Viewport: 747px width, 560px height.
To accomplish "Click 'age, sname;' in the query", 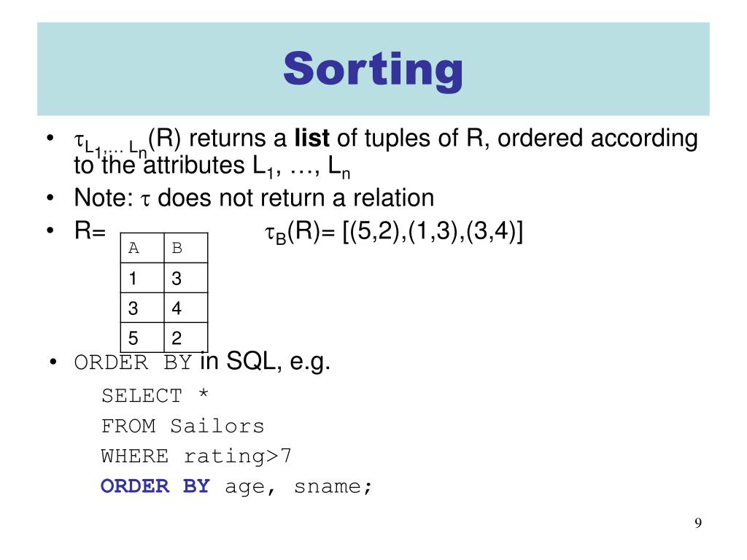I will pos(298,487).
